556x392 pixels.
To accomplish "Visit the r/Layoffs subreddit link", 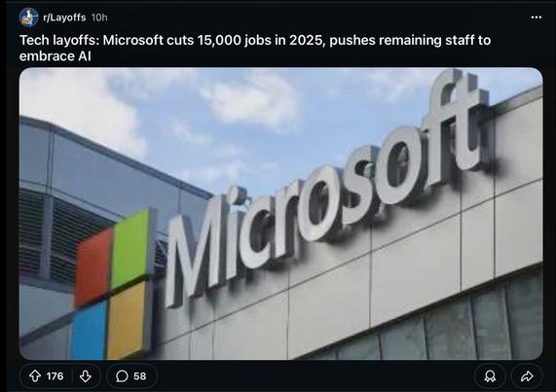I will pyautogui.click(x=64, y=18).
